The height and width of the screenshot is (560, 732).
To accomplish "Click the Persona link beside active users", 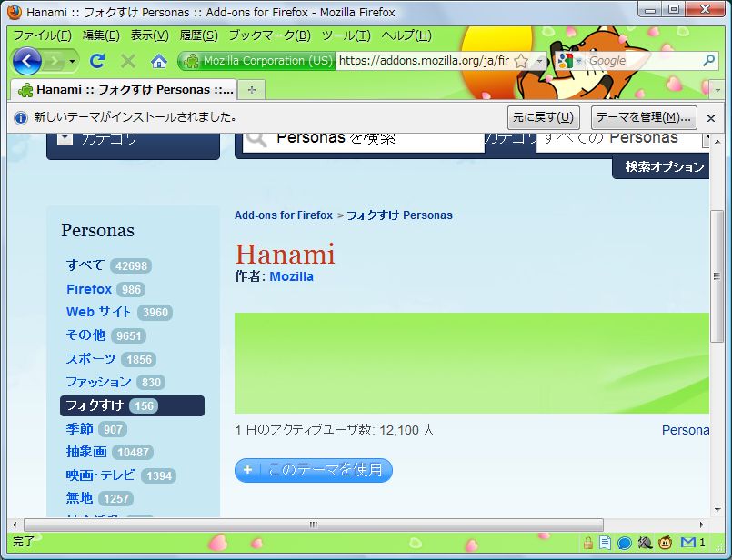I will click(x=686, y=430).
